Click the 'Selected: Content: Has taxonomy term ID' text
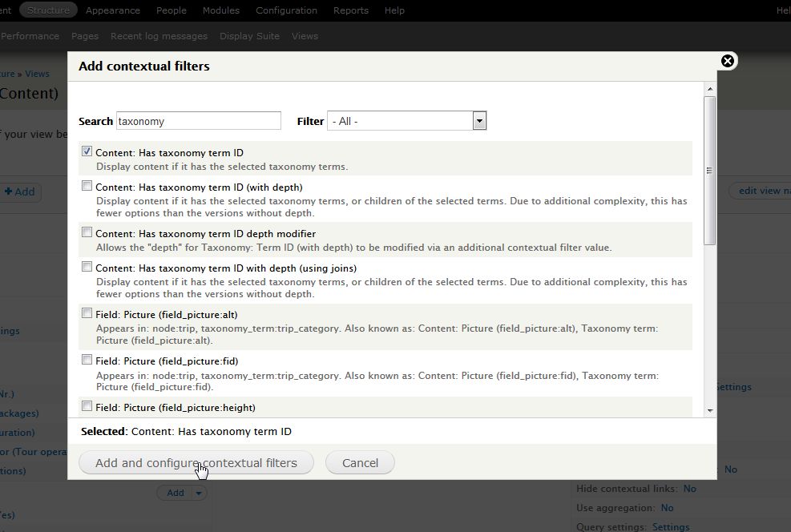791x532 pixels. point(186,431)
